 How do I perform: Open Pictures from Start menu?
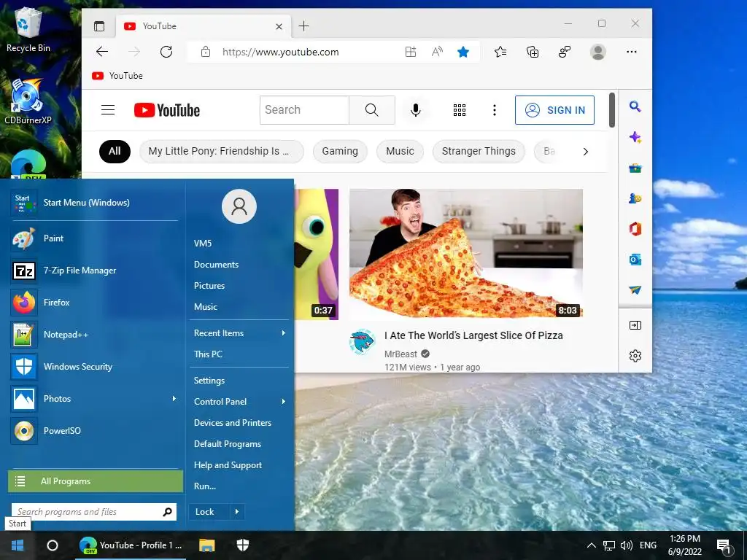point(209,286)
